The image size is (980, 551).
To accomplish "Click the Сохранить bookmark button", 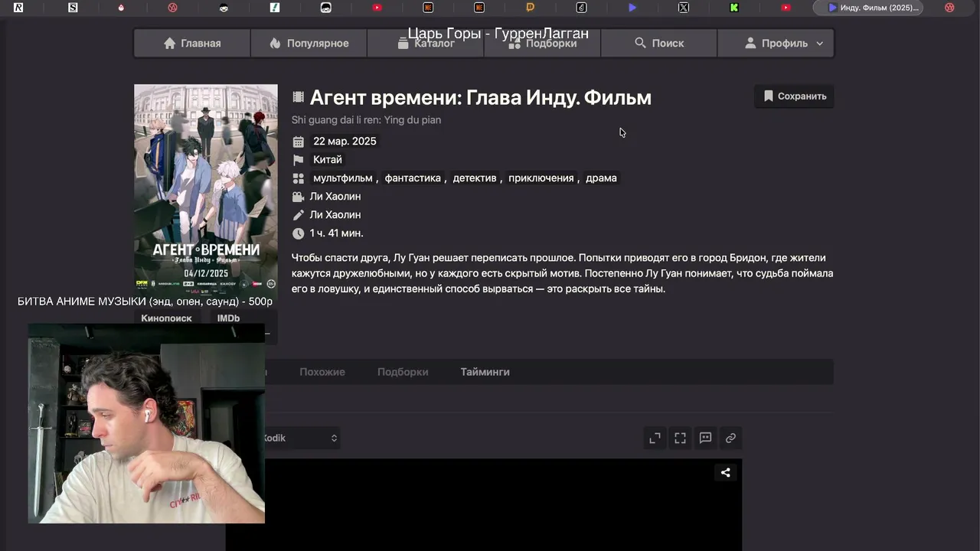I will click(795, 96).
